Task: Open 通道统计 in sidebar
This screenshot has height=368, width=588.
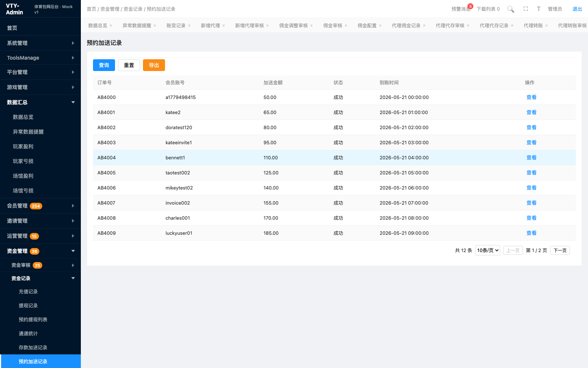Action: (40, 333)
